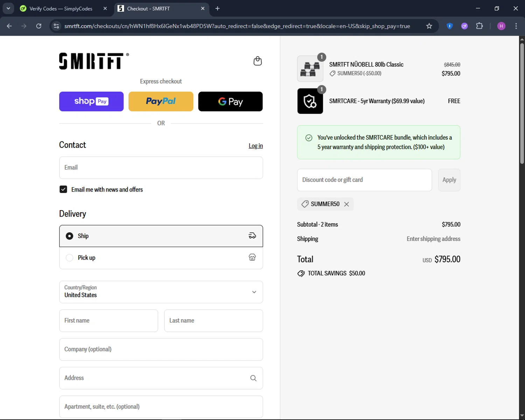This screenshot has height=420, width=525.
Task: Open the tab search dropdown arrow
Action: [8, 8]
